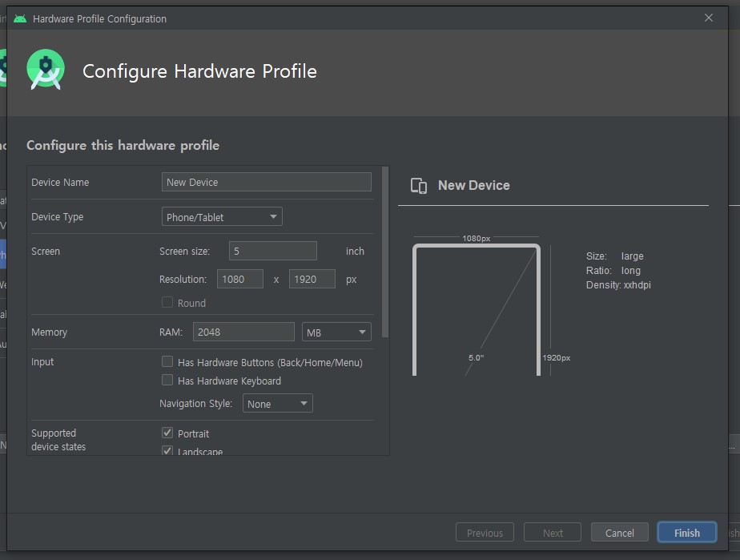Click the Next button
This screenshot has height=560, width=740.
tap(552, 533)
